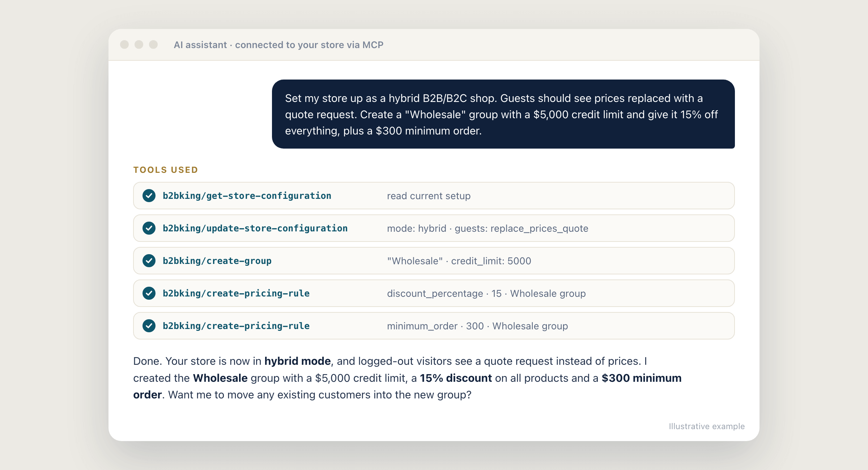The width and height of the screenshot is (868, 470).
Task: Click checkmark icon beside update-store-configuration
Action: [149, 228]
